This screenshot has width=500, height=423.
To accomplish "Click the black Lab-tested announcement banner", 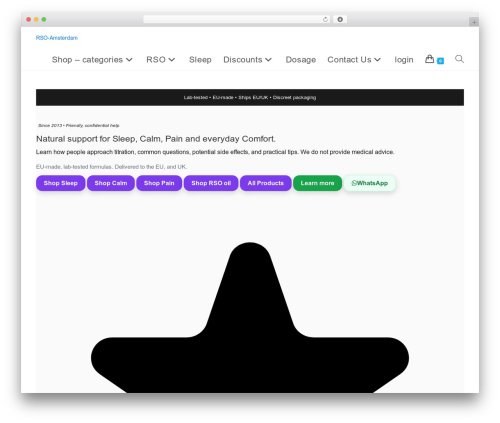I will pos(250,97).
